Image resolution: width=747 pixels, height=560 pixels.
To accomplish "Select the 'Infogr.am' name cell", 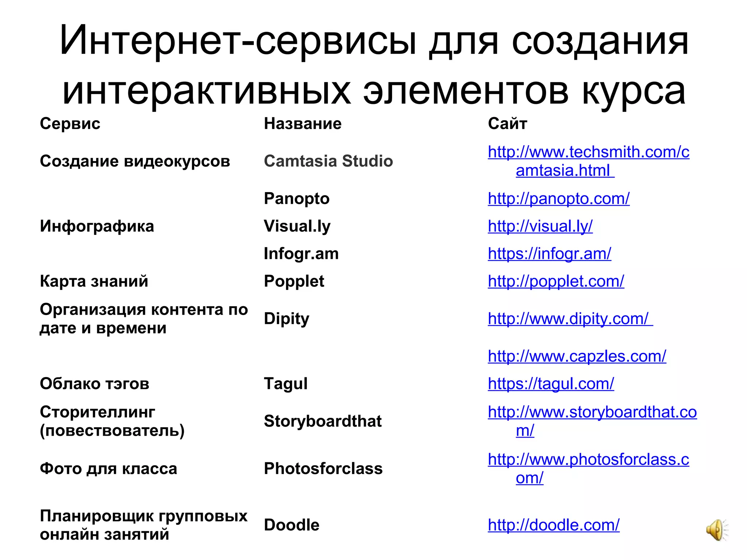I will [x=301, y=254].
